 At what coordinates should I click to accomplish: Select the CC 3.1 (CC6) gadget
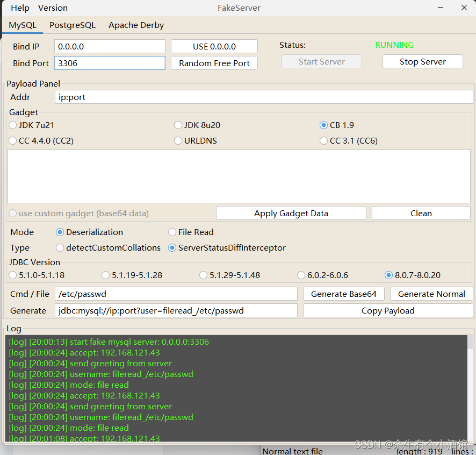tap(349, 141)
